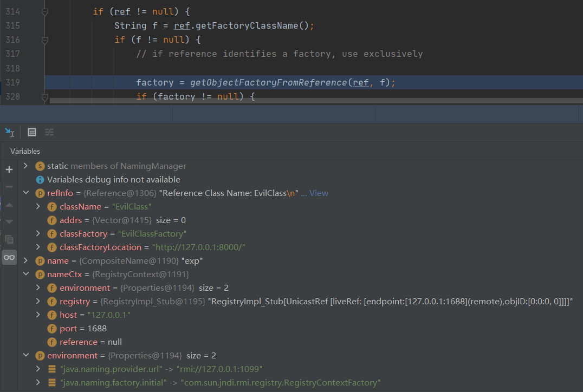Collapse the refInfo variable node

[25, 193]
